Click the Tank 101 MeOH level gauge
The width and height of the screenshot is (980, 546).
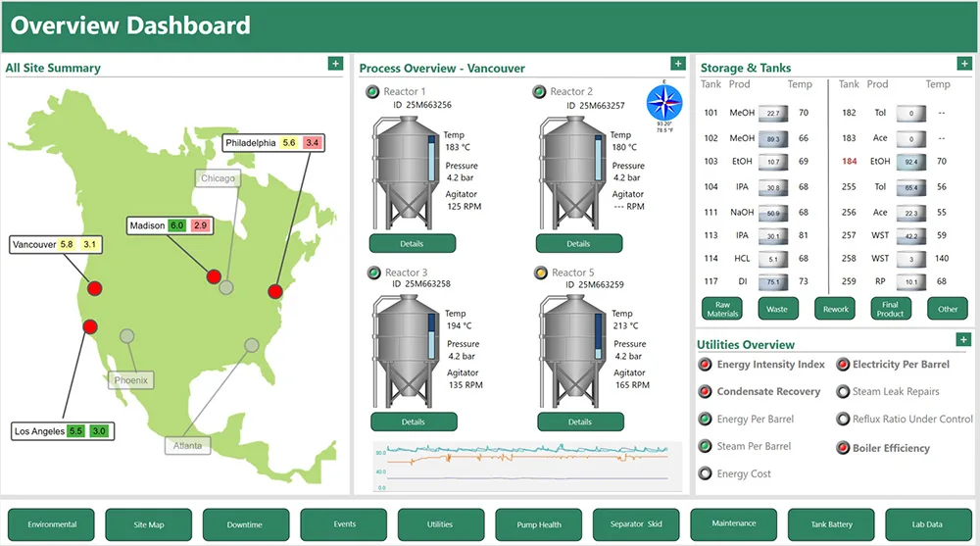[x=773, y=114]
